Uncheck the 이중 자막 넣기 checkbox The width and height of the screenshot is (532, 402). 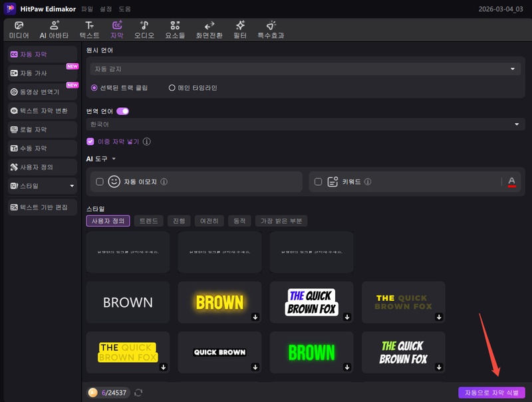pos(90,142)
